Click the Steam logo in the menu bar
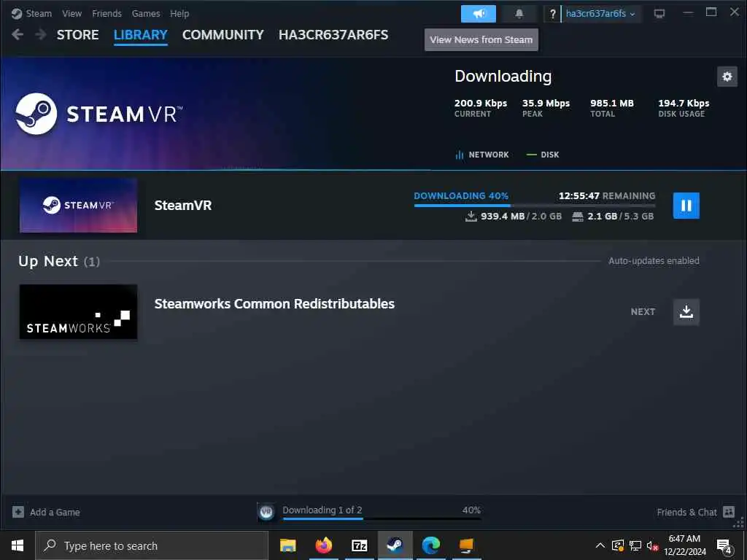Image resolution: width=747 pixels, height=560 pixels. [x=17, y=13]
